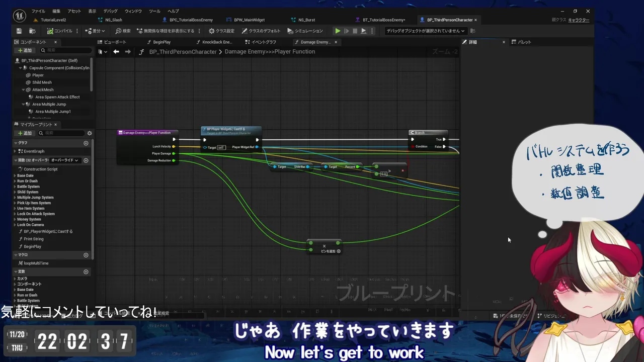Image resolution: width=644 pixels, height=362 pixels.
Task: Click the Save blueprint floppy icon
Action: (x=19, y=31)
